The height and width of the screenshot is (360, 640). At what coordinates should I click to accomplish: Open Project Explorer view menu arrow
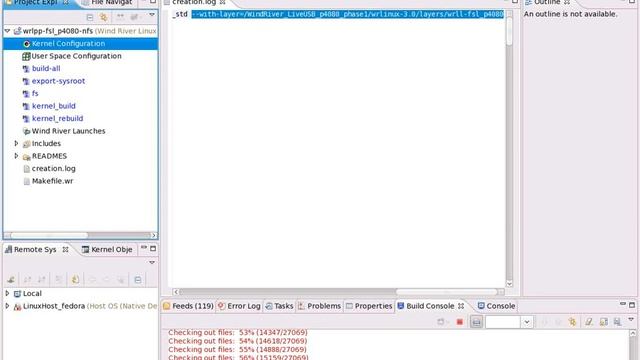pos(152,15)
